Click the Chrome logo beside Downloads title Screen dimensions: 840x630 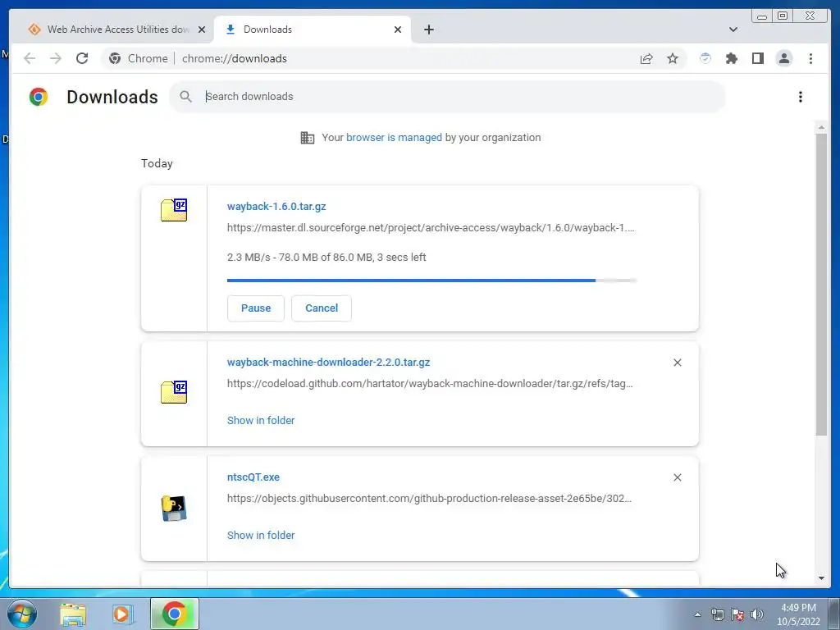tap(39, 97)
